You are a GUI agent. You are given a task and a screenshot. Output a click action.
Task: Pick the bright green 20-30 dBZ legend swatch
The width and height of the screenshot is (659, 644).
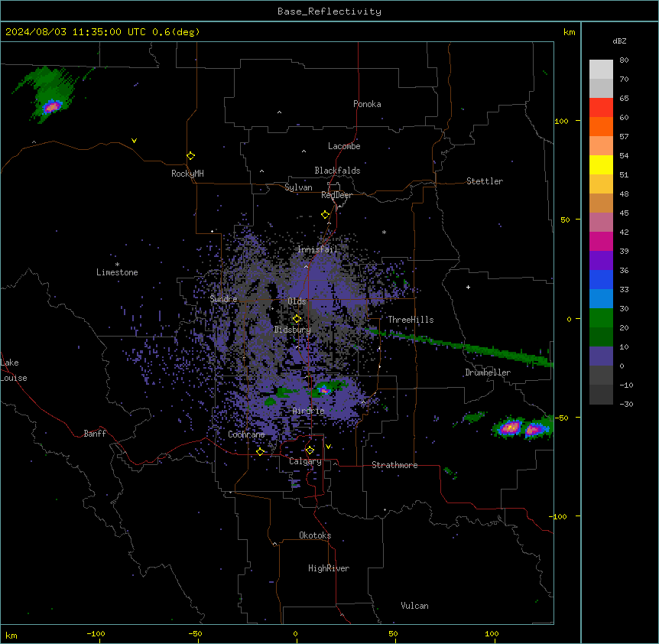click(601, 318)
